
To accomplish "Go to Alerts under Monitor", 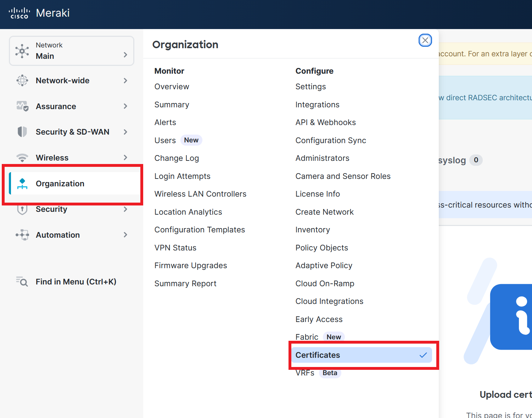I will pos(165,122).
